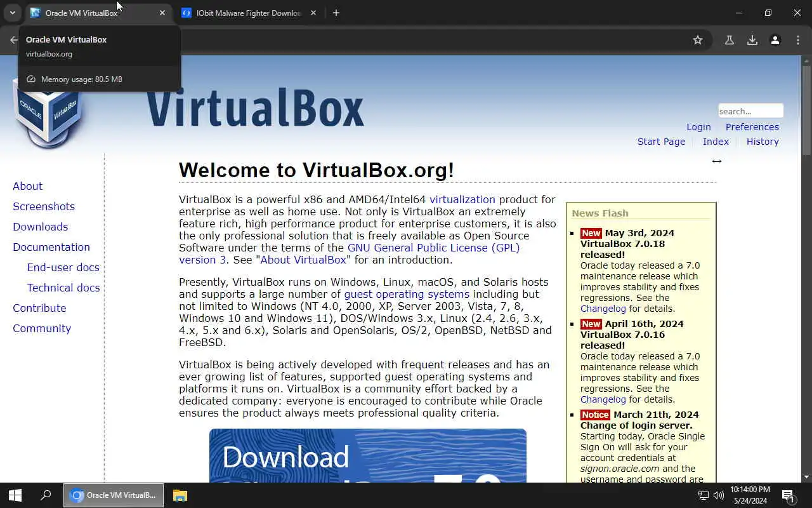This screenshot has height=508, width=812.
Task: Open the History link
Action: (763, 142)
